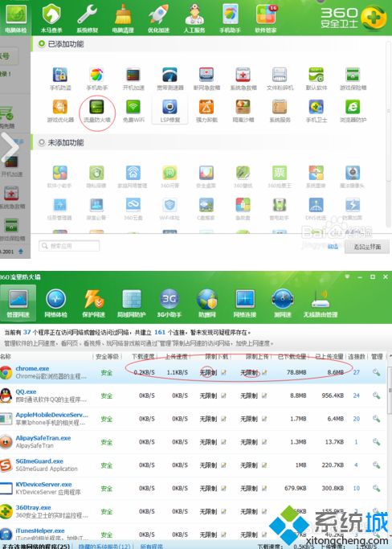Open 系统修复 wrench icon
The height and width of the screenshot is (549, 392).
(87, 18)
